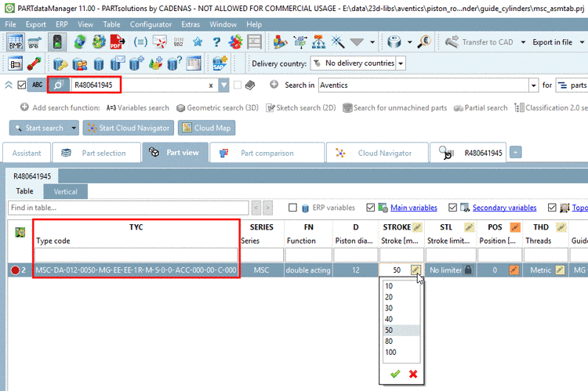Click the pencil icon in STROKE header
Image resolution: width=588 pixels, height=391 pixels.
click(x=416, y=227)
